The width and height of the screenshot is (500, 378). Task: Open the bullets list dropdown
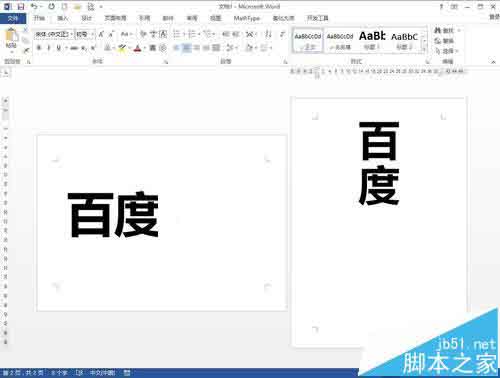pos(183,34)
